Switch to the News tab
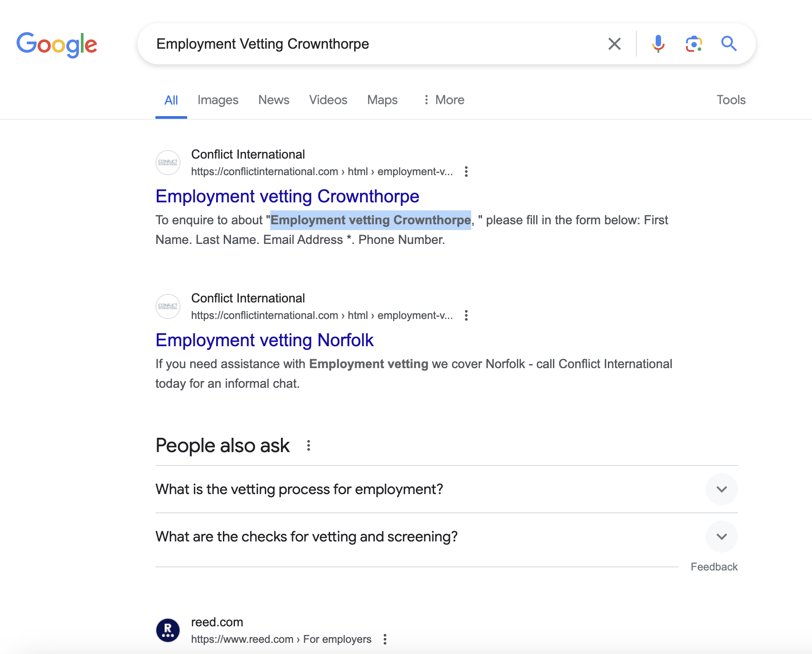This screenshot has width=812, height=654. coord(274,100)
